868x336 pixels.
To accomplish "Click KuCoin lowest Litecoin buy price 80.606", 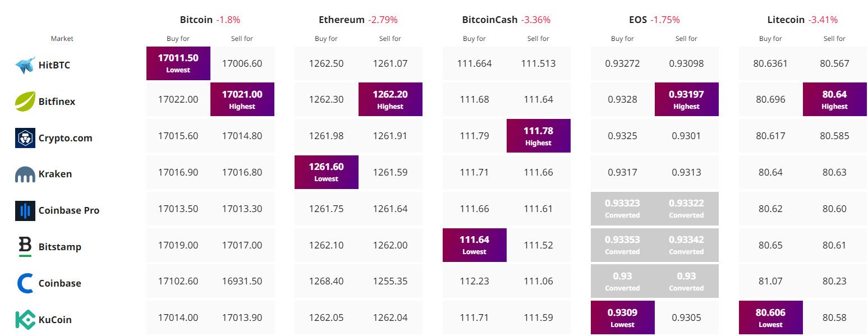I will [x=771, y=317].
